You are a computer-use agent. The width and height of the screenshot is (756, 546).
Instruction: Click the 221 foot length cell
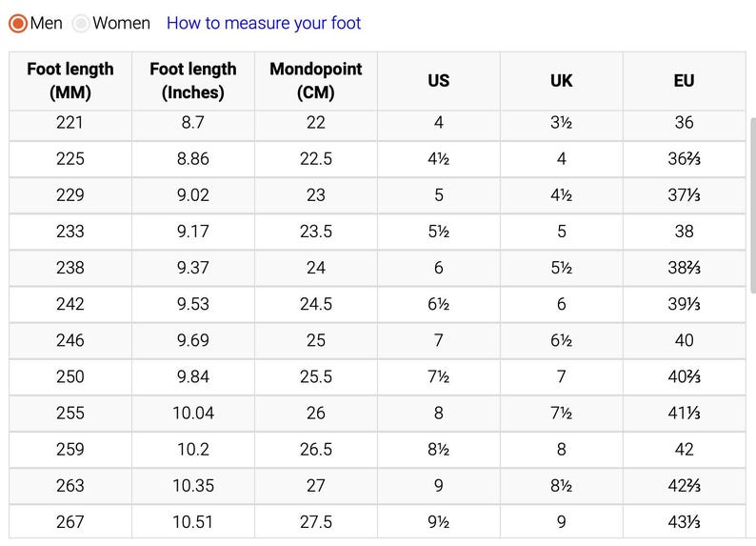[70, 123]
